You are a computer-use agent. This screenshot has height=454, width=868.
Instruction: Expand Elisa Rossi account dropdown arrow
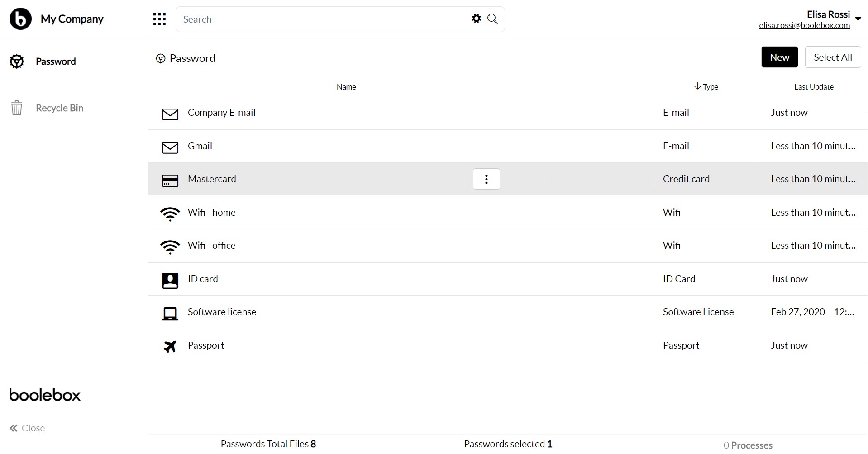point(858,19)
